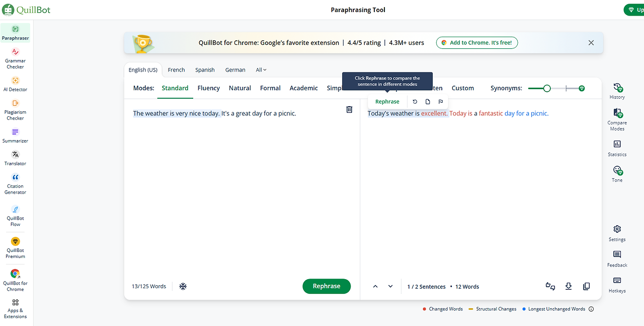The image size is (644, 326).
Task: Open the Plagiarism Checker tool
Action: [x=15, y=109]
